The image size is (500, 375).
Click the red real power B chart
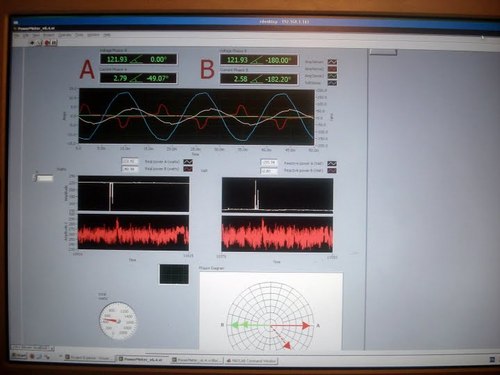(x=133, y=232)
